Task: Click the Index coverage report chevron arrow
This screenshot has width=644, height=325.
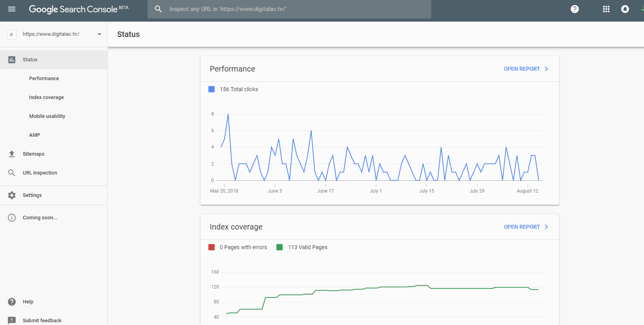Action: pyautogui.click(x=546, y=227)
